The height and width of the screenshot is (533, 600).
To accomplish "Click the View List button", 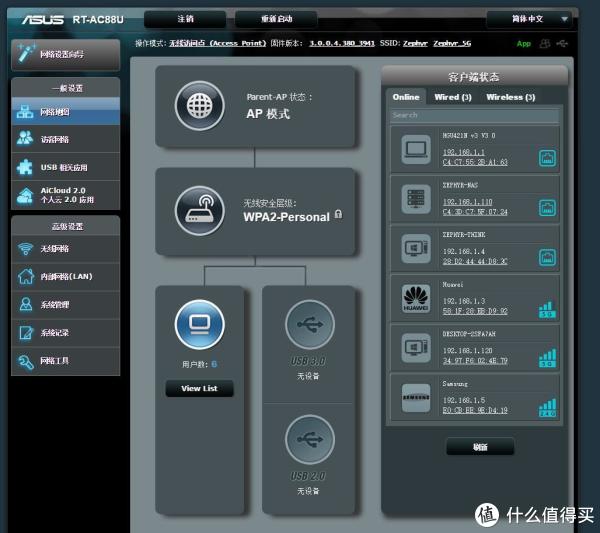I will click(x=199, y=388).
